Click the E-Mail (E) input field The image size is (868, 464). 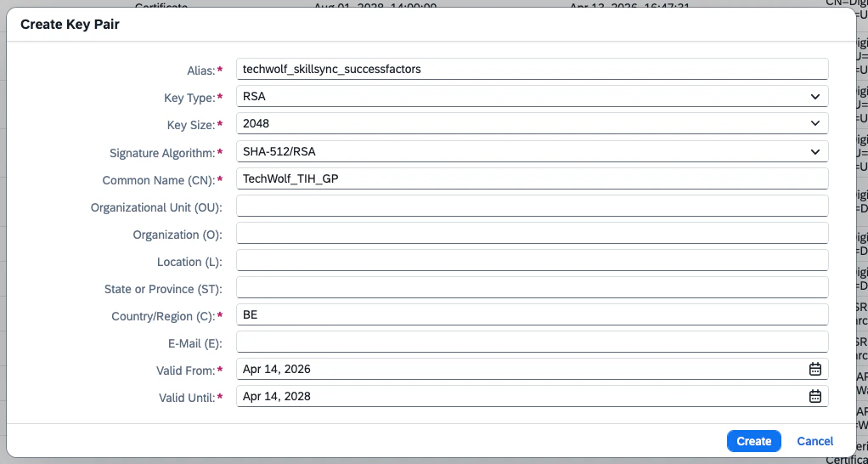click(532, 341)
